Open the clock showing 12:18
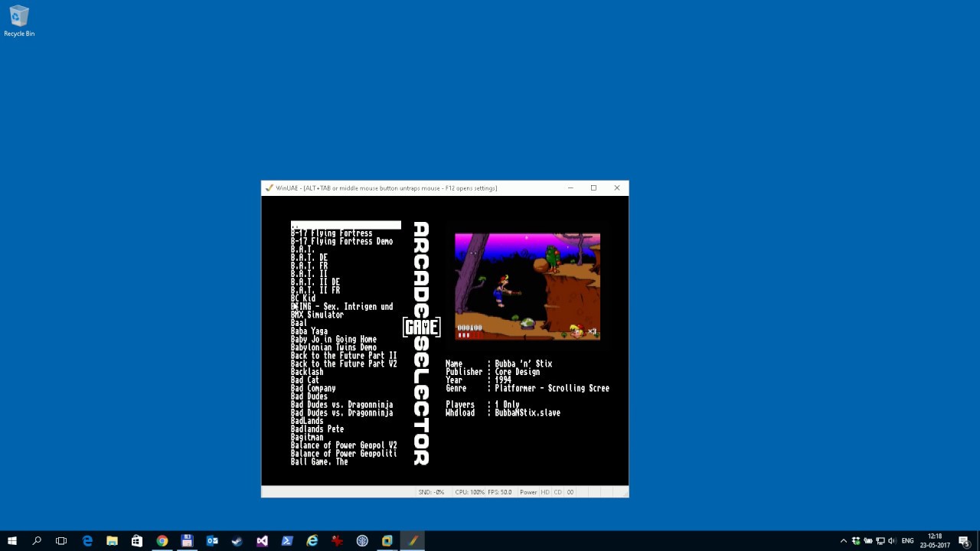The width and height of the screenshot is (980, 551). click(935, 541)
